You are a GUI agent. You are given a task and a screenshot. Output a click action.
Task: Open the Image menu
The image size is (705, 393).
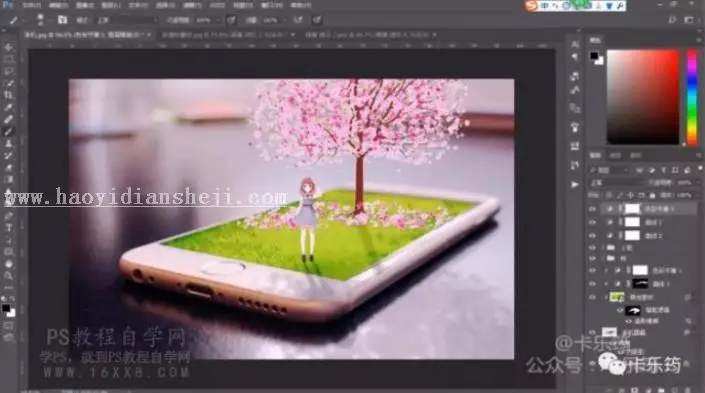85,5
